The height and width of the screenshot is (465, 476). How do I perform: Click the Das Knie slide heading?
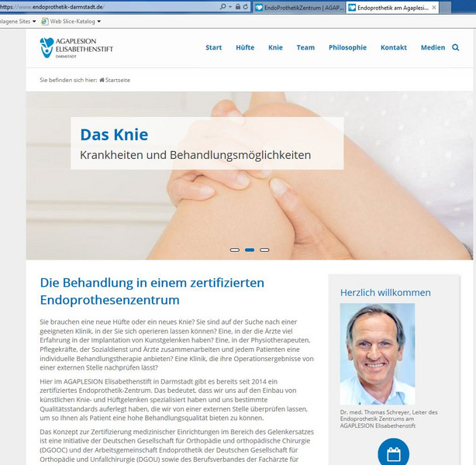click(x=114, y=134)
